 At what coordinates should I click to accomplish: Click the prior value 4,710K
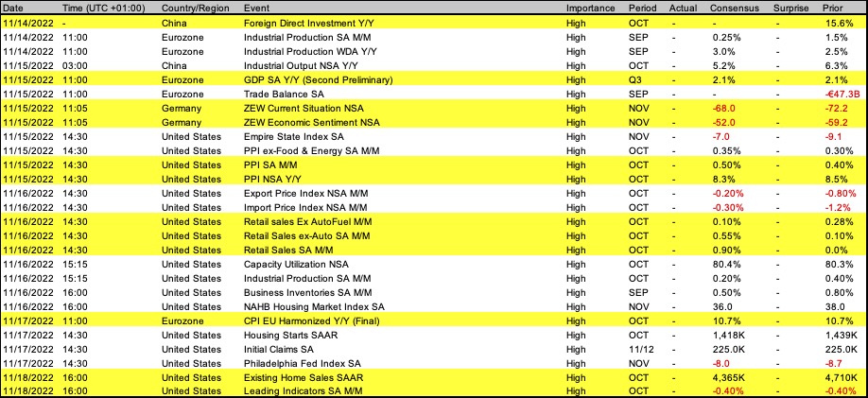click(841, 377)
